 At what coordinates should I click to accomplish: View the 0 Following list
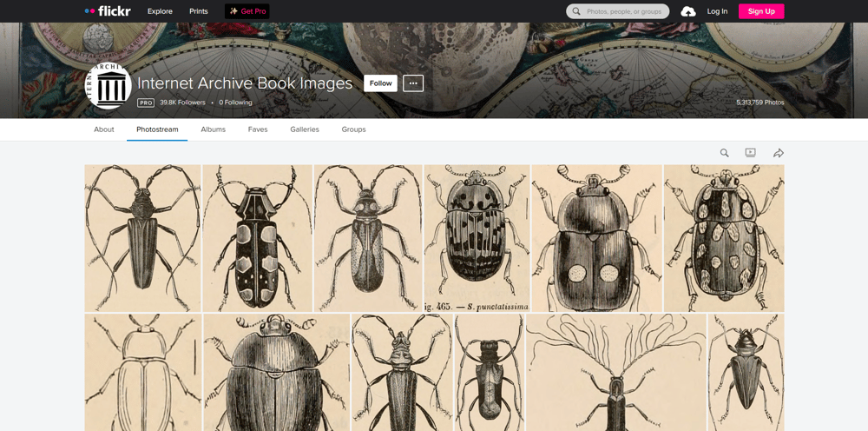pyautogui.click(x=235, y=103)
